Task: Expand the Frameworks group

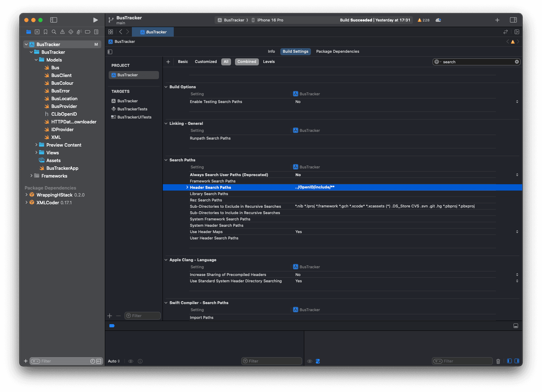Action: (31, 176)
